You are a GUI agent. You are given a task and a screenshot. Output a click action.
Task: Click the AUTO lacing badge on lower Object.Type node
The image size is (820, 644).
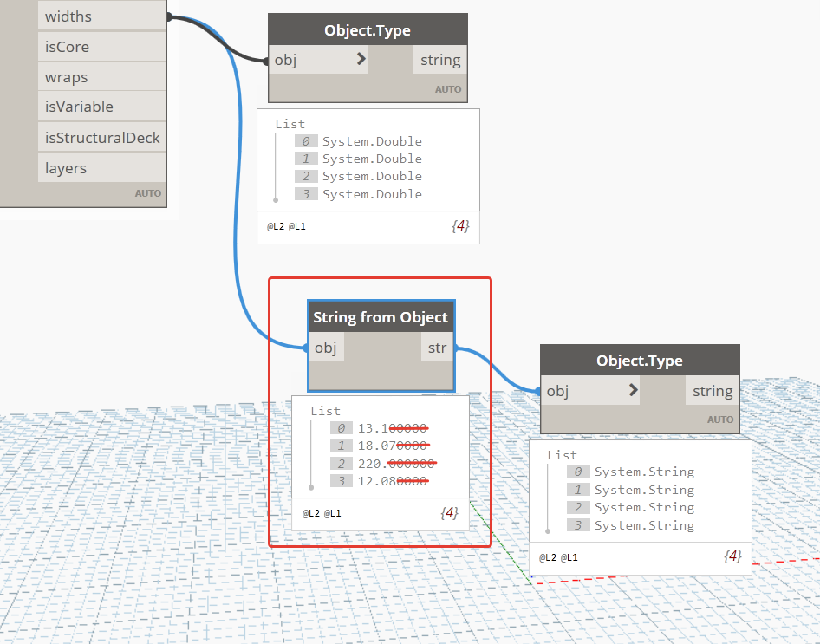[x=720, y=419]
